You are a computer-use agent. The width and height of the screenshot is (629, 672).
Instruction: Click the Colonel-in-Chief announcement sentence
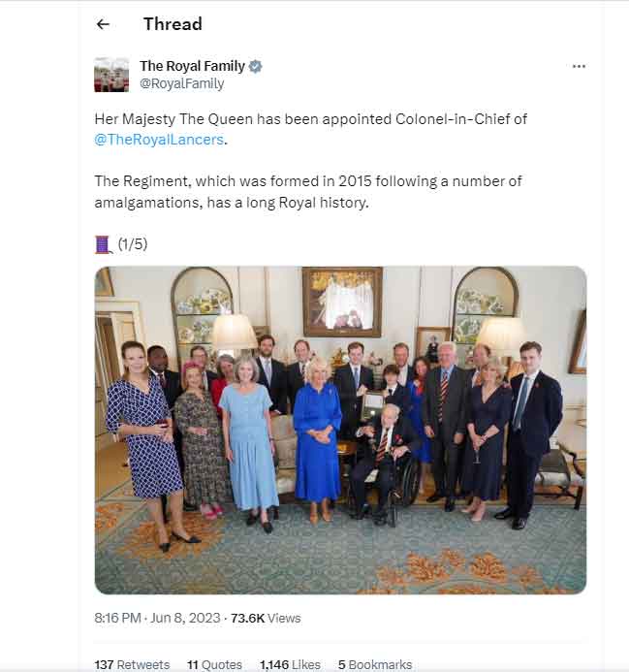(x=310, y=119)
